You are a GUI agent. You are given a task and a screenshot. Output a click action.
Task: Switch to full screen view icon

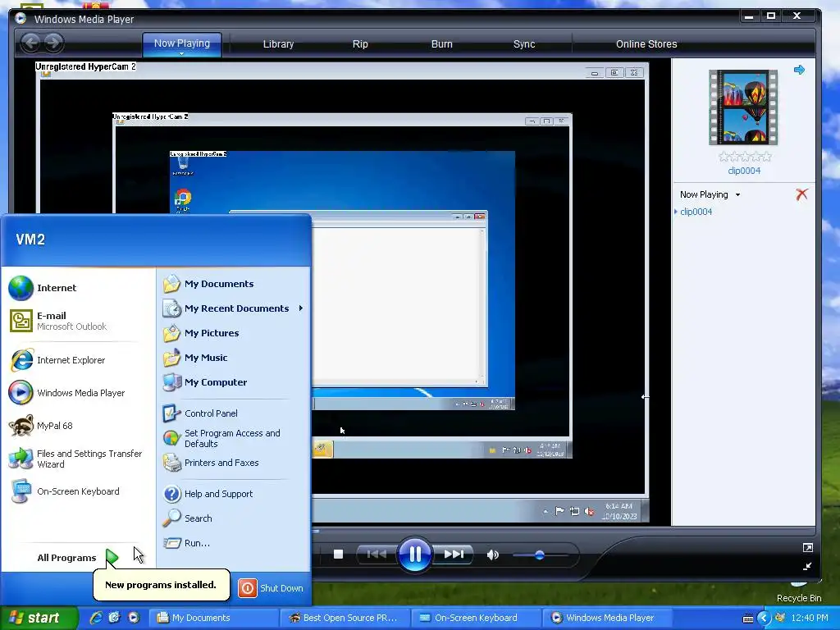[807, 547]
